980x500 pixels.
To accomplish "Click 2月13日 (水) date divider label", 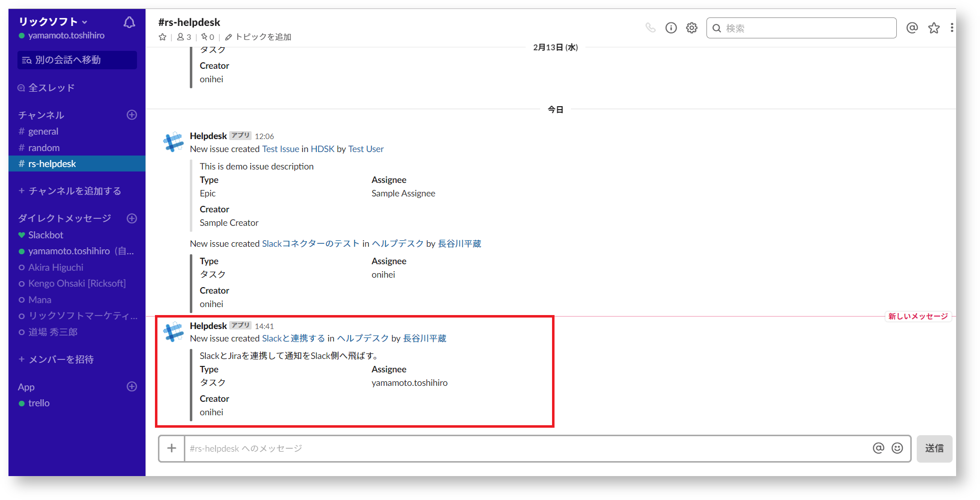I will coord(556,47).
